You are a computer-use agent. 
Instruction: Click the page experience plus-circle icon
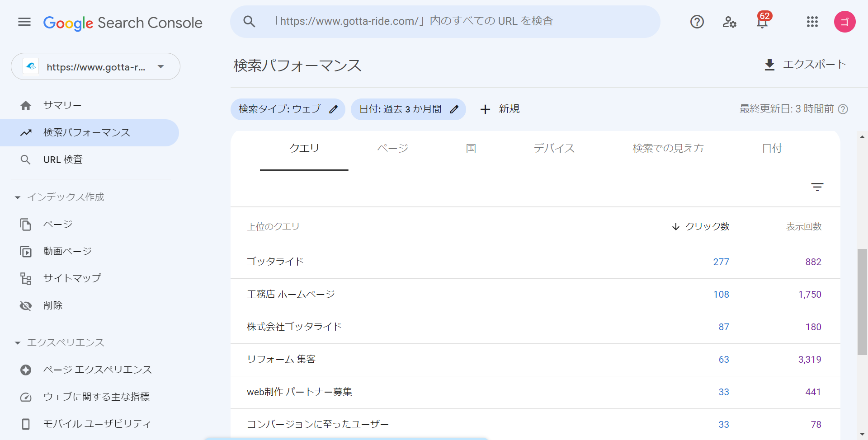(x=26, y=370)
